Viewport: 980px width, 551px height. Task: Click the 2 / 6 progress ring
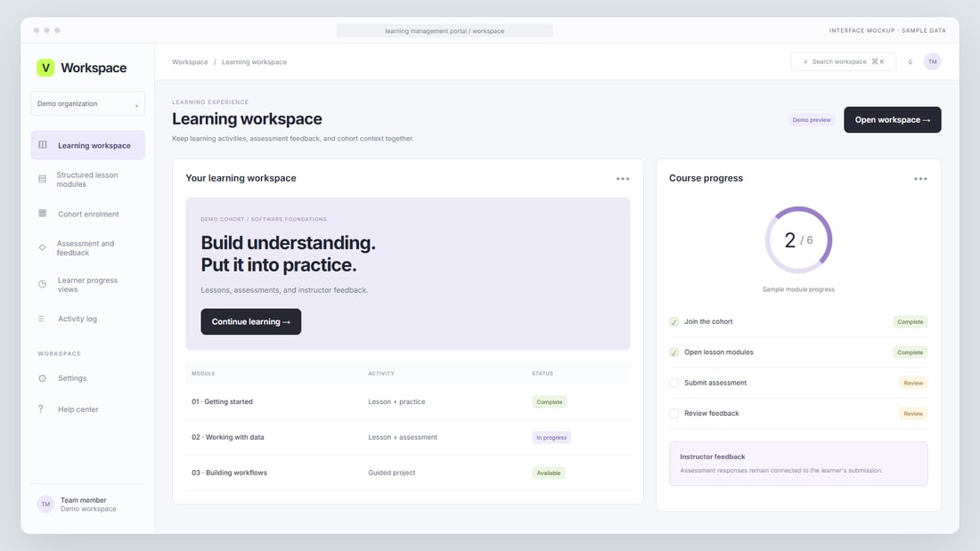(798, 239)
